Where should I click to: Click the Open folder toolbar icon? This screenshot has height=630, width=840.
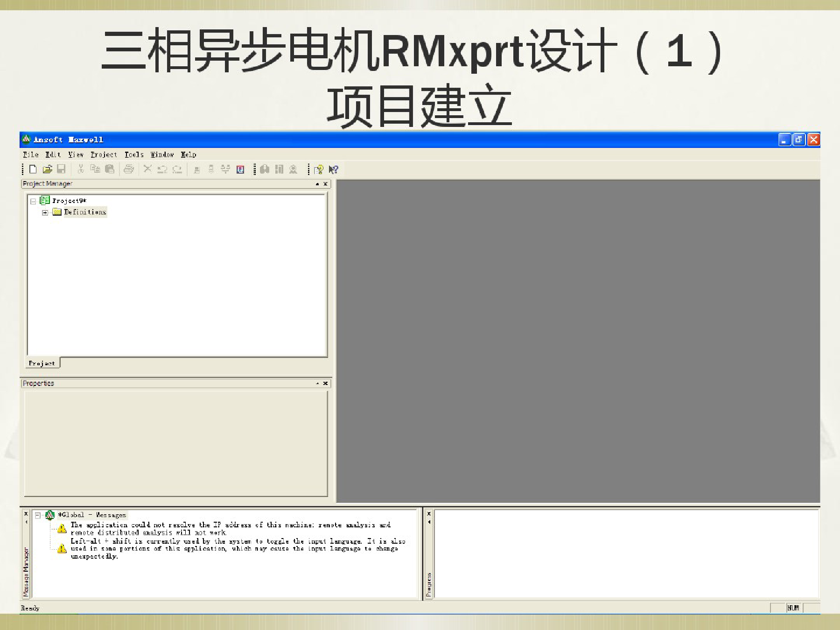[47, 169]
